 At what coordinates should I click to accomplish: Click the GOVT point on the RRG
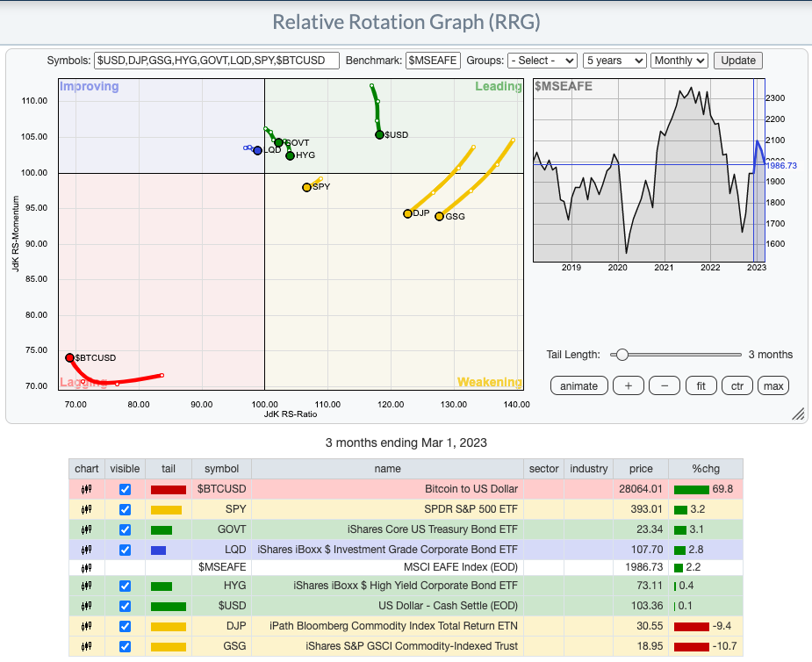pos(279,142)
